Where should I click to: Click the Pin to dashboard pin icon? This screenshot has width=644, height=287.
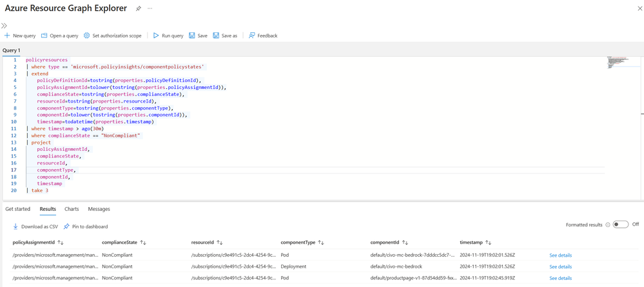point(66,226)
